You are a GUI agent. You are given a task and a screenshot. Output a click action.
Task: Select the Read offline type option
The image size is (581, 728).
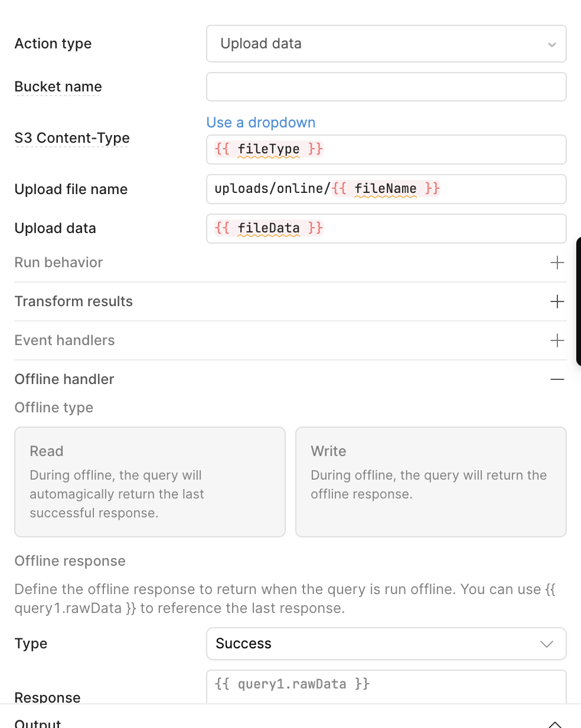[150, 482]
